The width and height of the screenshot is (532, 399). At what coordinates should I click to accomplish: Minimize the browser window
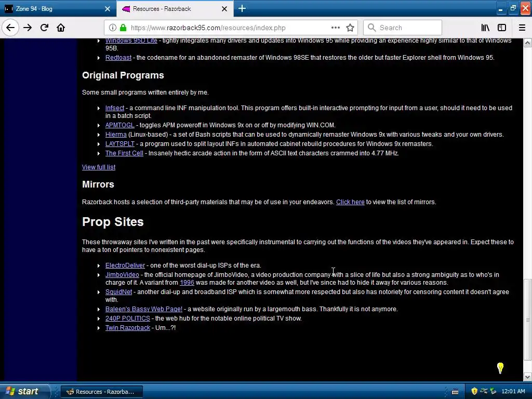click(500, 8)
